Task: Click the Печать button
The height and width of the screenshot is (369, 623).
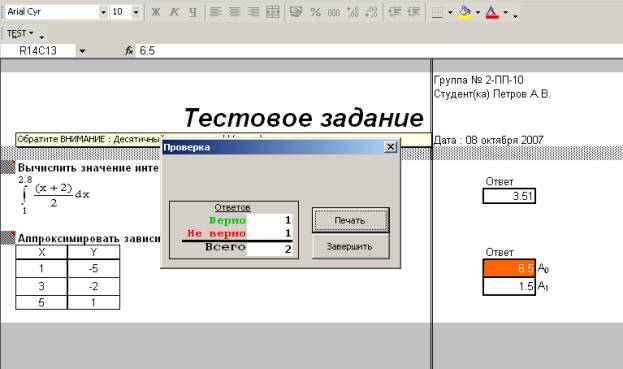Action: [x=350, y=220]
